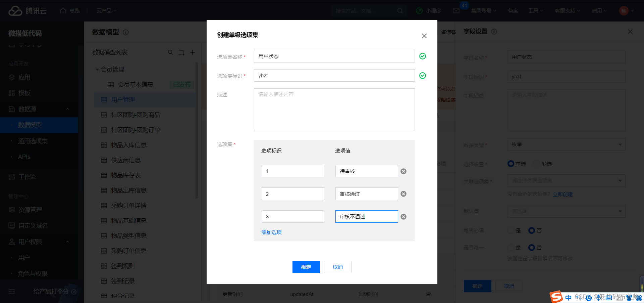Open the 数据类型 dropdown showing 枚举
The height and width of the screenshot is (303, 644).
click(x=566, y=144)
